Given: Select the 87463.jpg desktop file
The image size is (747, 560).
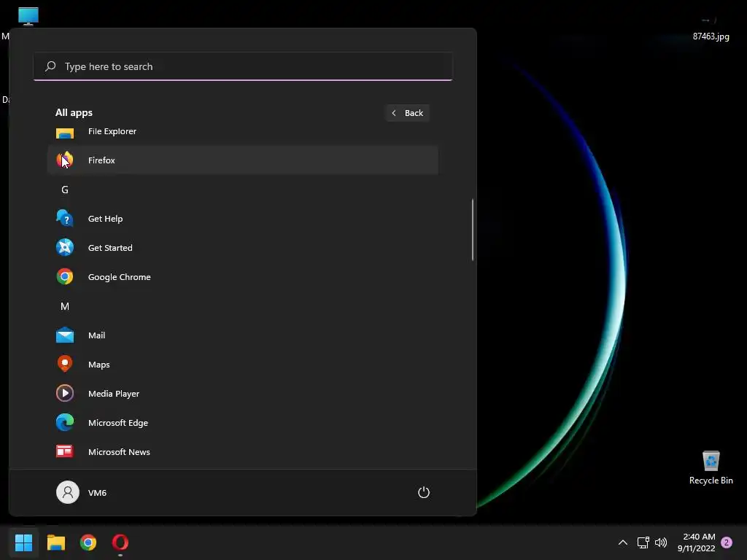Looking at the screenshot, I should (711, 31).
